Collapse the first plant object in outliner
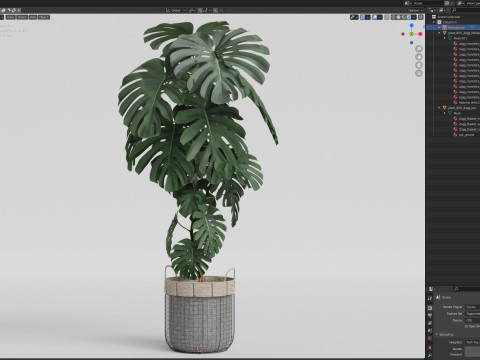This screenshot has height=360, width=480. coord(439,33)
